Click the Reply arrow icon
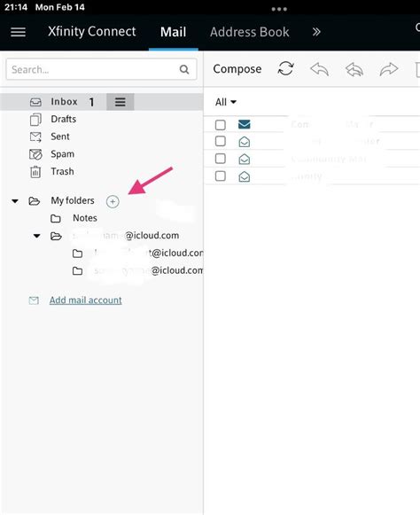The height and width of the screenshot is (515, 420). pos(320,69)
